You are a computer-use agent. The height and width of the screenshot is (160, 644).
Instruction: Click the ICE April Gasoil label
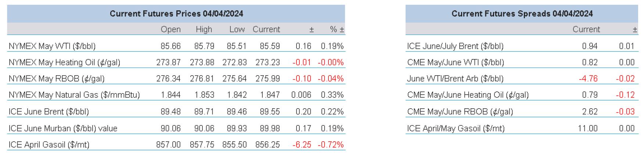49,145
